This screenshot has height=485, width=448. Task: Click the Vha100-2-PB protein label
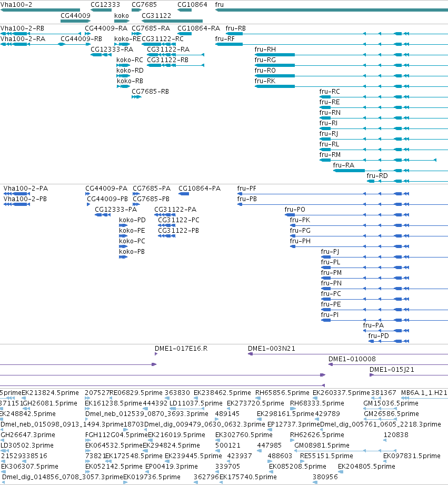tap(25, 199)
